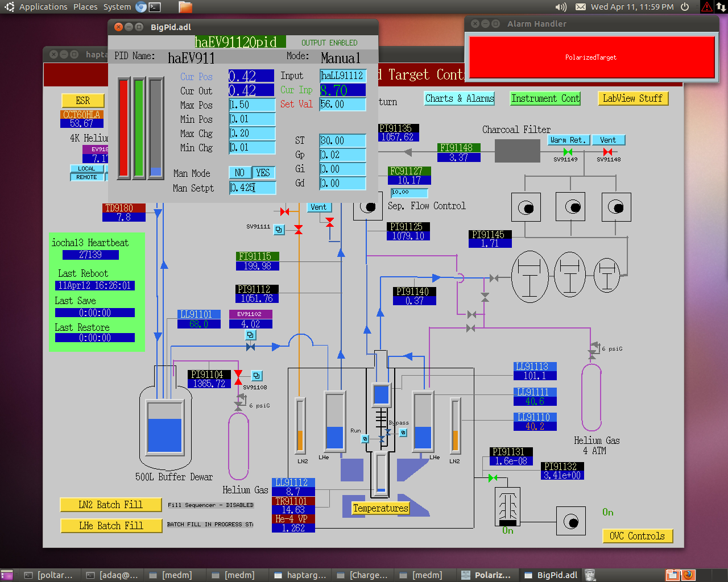728x582 pixels.
Task: Open the SV91108 popup square icon
Action: pos(257,376)
